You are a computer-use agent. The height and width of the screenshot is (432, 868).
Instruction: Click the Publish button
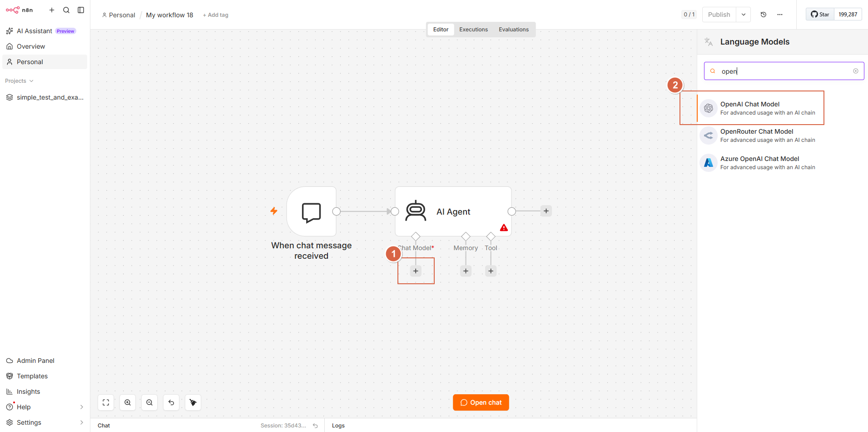click(719, 15)
